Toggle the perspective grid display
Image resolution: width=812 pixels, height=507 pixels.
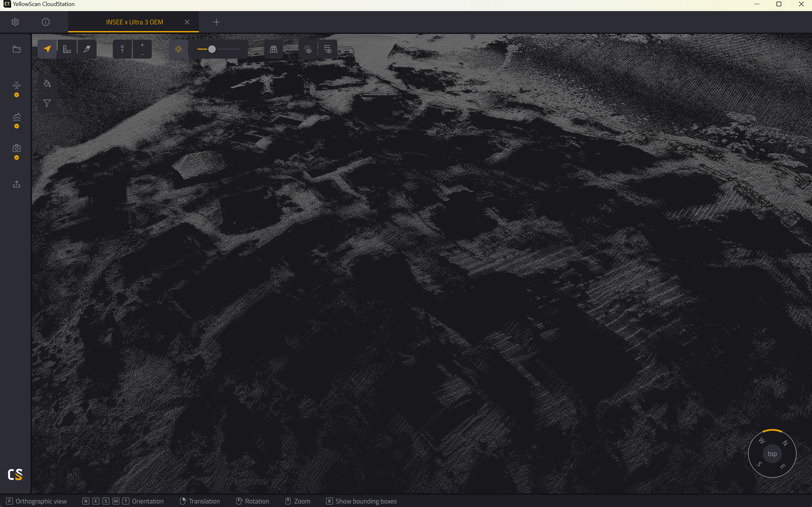[273, 49]
